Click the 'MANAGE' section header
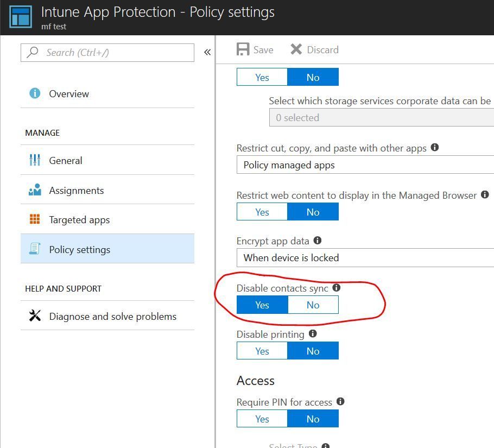The height and width of the screenshot is (448, 494). click(42, 132)
